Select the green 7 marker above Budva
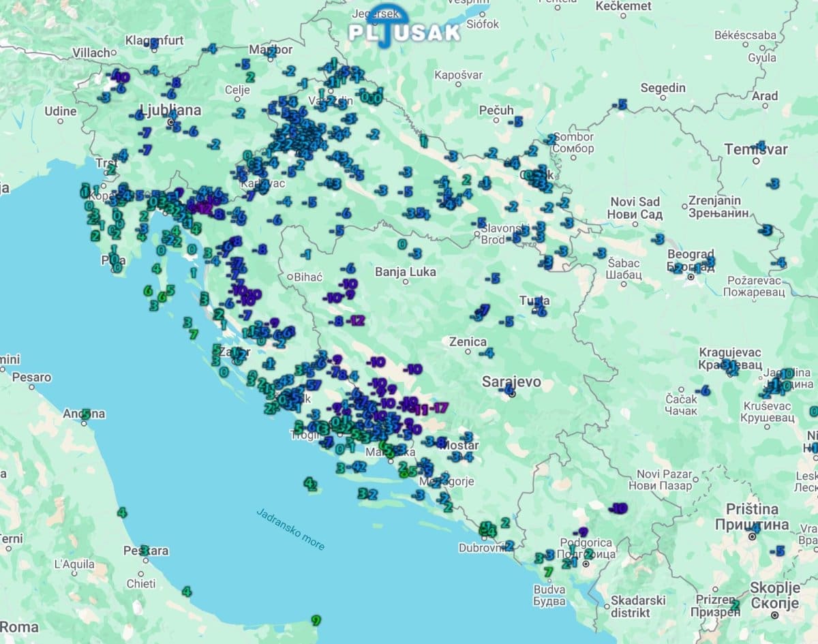This screenshot has height=644, width=818. click(548, 571)
